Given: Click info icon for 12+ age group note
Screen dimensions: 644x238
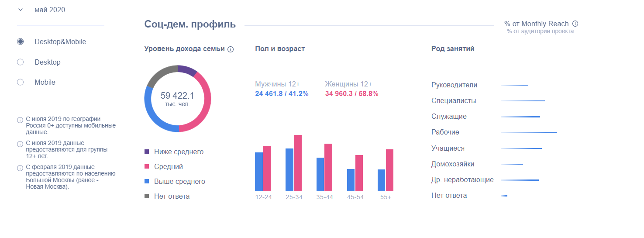Looking at the screenshot, I should tap(20, 144).
